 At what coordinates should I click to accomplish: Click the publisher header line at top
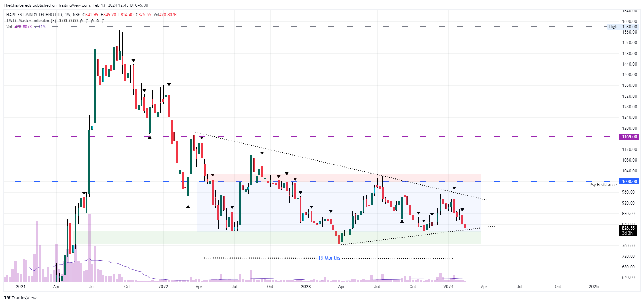[76, 5]
